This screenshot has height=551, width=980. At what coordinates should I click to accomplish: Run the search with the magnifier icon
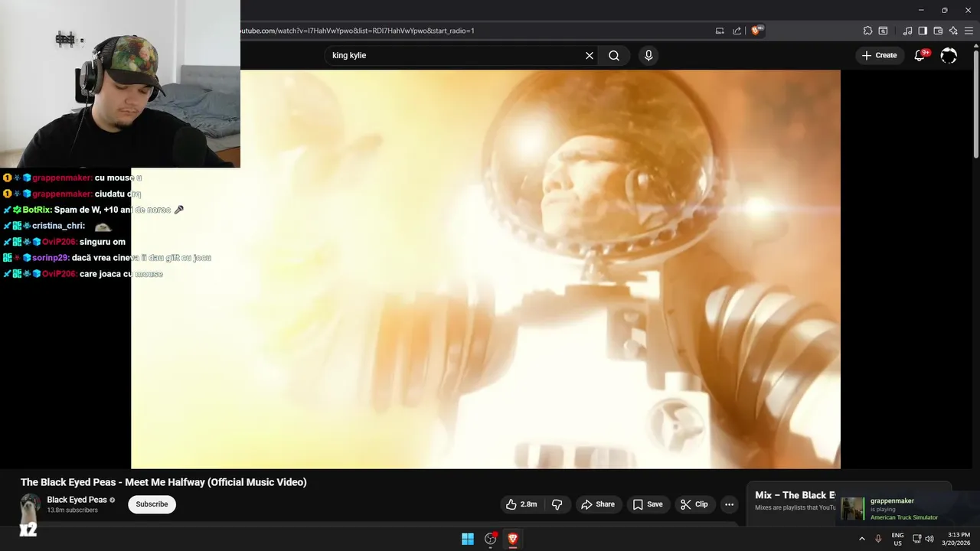pos(614,56)
